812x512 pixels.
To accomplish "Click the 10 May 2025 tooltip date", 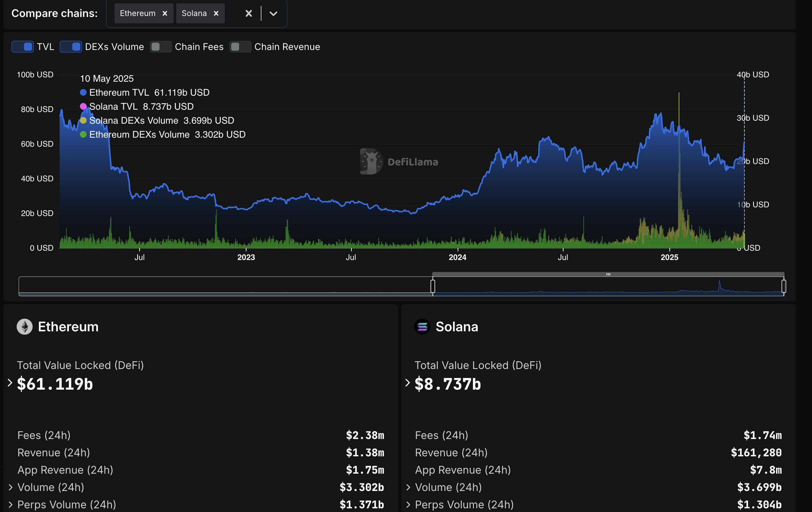I will pyautogui.click(x=107, y=79).
